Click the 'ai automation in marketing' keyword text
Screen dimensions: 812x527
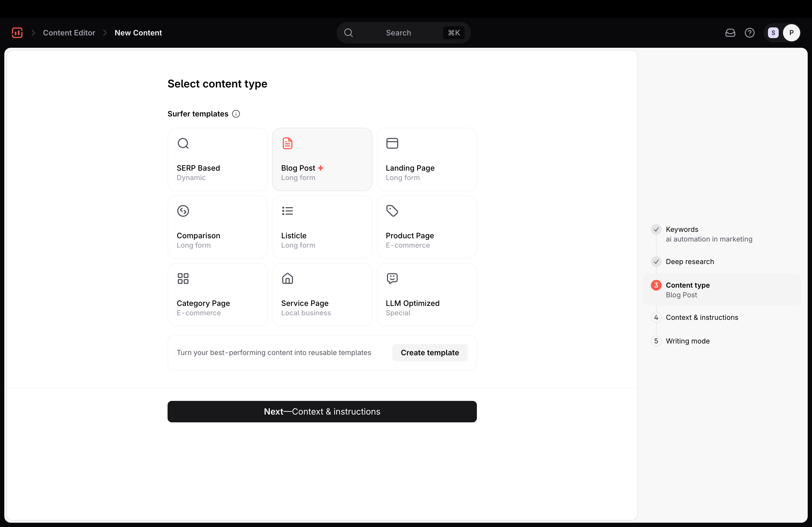click(x=709, y=239)
